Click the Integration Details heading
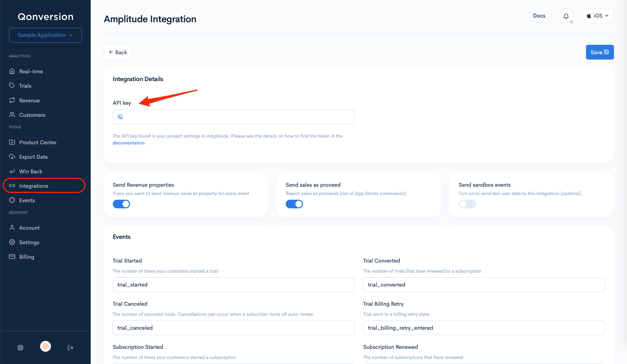 click(138, 79)
